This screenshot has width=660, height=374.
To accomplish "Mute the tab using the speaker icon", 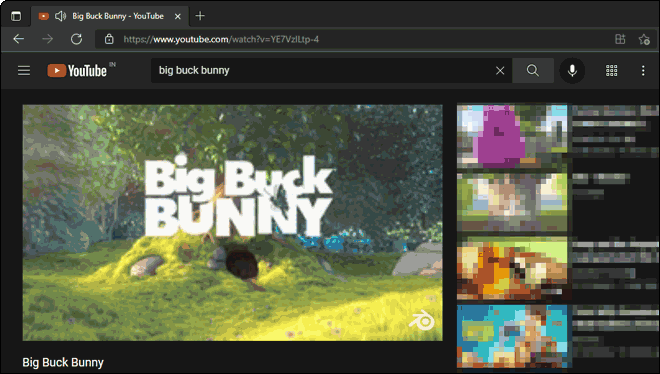I will [60, 16].
